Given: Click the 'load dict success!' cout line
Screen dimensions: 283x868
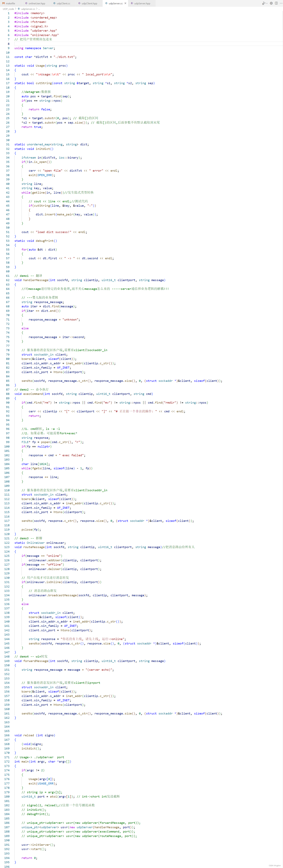Looking at the screenshot, I should pyautogui.click(x=54, y=232).
